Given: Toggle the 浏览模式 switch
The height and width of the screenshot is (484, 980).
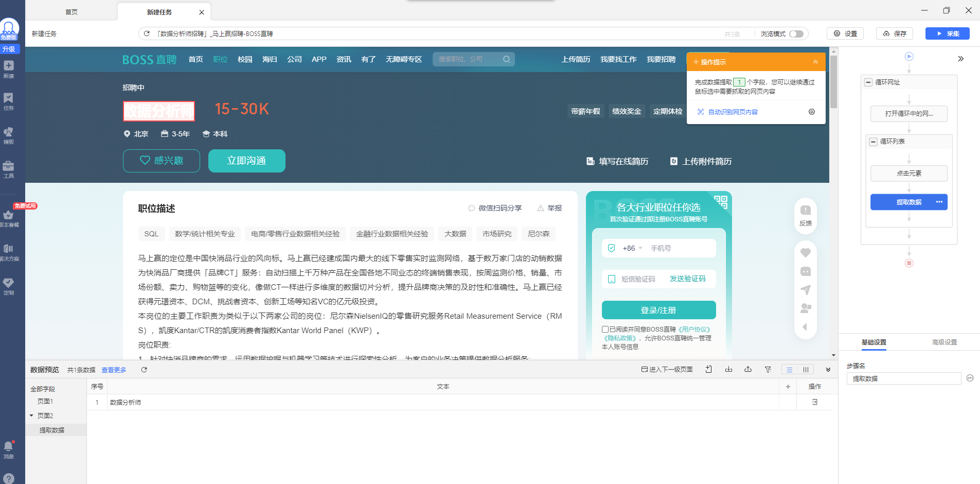Looking at the screenshot, I should tap(796, 33).
